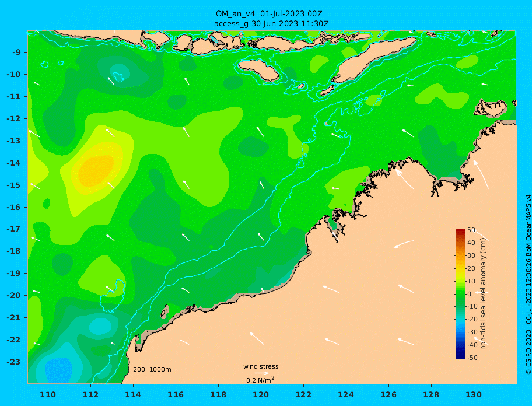Image resolution: width=532 pixels, height=406 pixels.
Task: Click the '0.2 N/m2' wind scale value
Action: (x=260, y=380)
